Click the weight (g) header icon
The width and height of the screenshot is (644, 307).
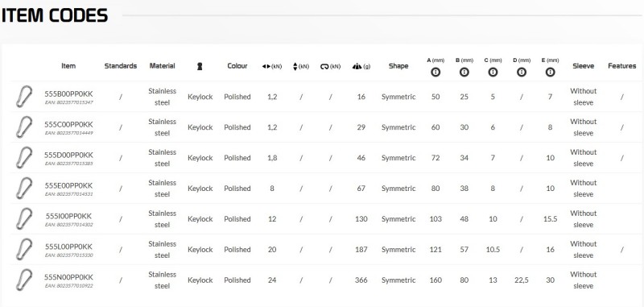tap(357, 67)
